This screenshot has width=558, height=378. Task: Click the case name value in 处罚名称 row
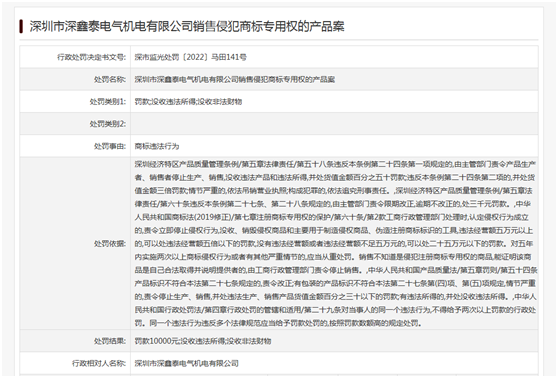point(235,79)
